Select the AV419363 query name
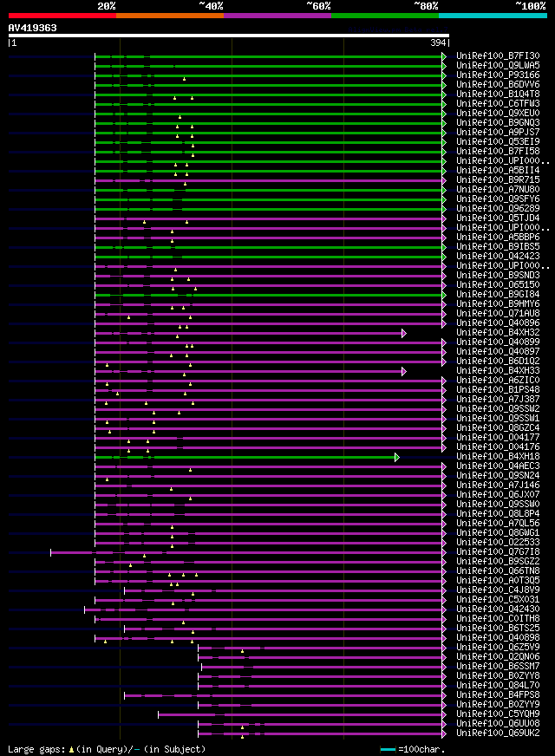 point(32,28)
